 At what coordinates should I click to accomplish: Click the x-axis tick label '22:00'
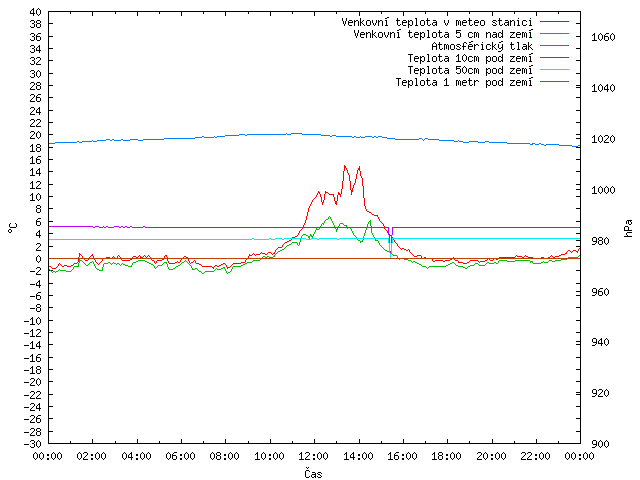click(x=536, y=456)
